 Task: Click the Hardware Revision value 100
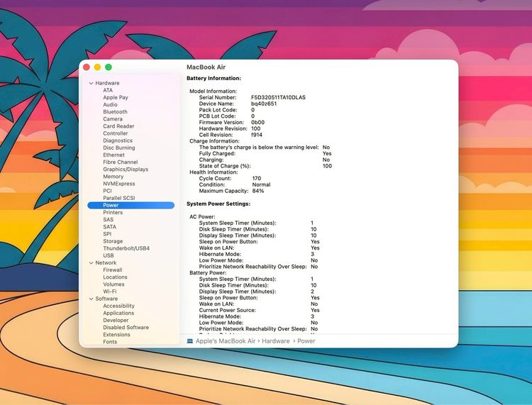[x=256, y=128]
